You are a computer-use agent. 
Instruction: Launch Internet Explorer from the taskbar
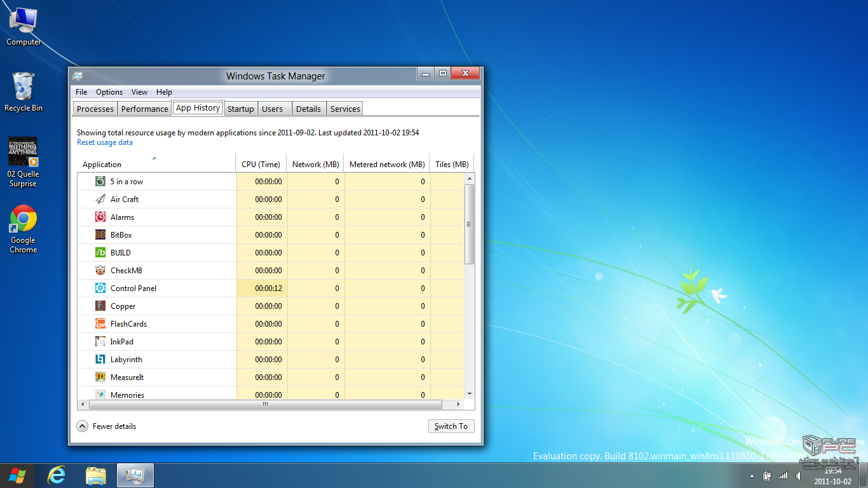(x=57, y=475)
